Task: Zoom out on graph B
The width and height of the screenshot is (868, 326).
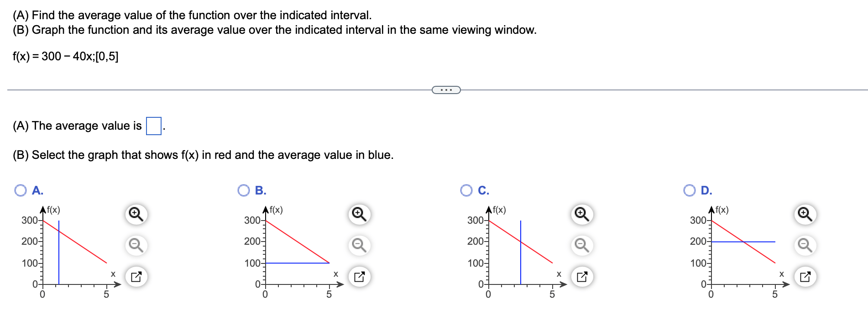Action: pyautogui.click(x=359, y=245)
